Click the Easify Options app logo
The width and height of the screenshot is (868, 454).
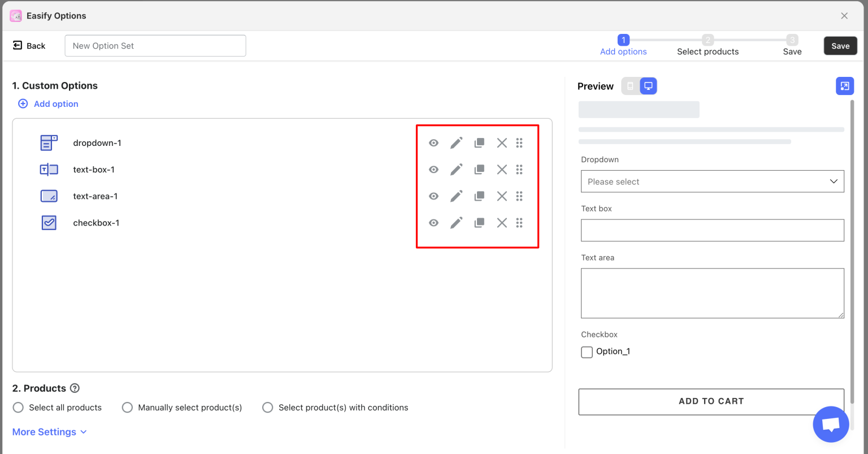coord(16,15)
